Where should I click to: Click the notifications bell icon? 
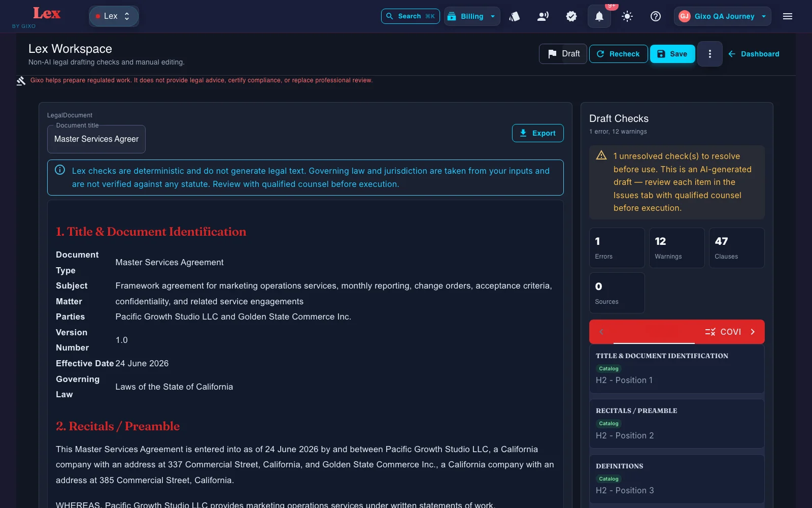tap(599, 16)
